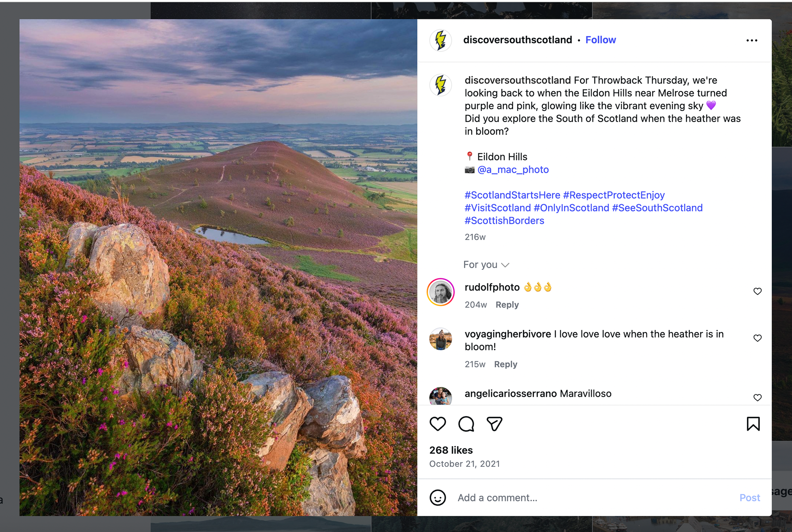Viewport: 792px width, 532px height.
Task: Open the #ScottishBorders hashtag
Action: pyautogui.click(x=504, y=221)
